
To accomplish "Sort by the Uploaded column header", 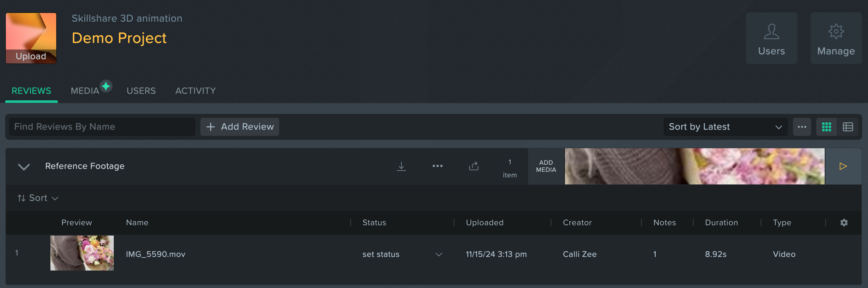I will [x=484, y=223].
